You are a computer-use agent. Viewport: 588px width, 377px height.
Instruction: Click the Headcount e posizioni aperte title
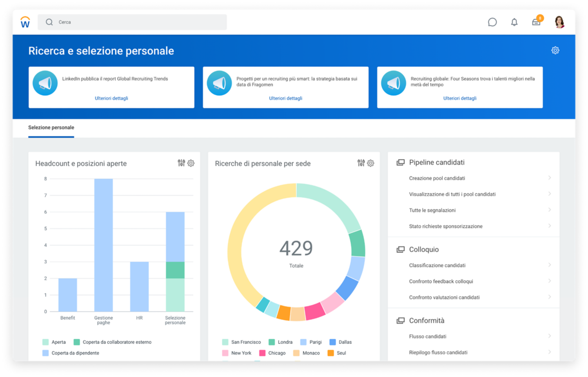81,163
